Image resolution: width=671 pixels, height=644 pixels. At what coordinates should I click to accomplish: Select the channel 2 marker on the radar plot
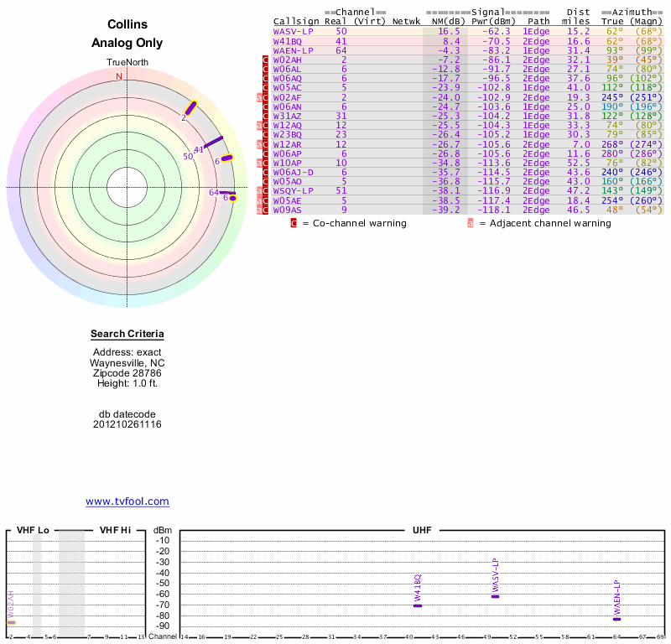click(190, 108)
